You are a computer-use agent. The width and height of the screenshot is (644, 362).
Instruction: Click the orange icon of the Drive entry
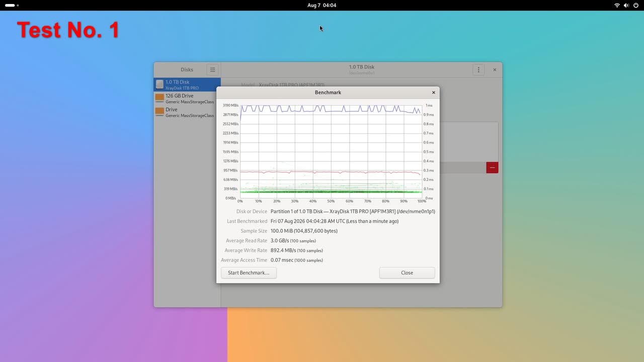[159, 112]
